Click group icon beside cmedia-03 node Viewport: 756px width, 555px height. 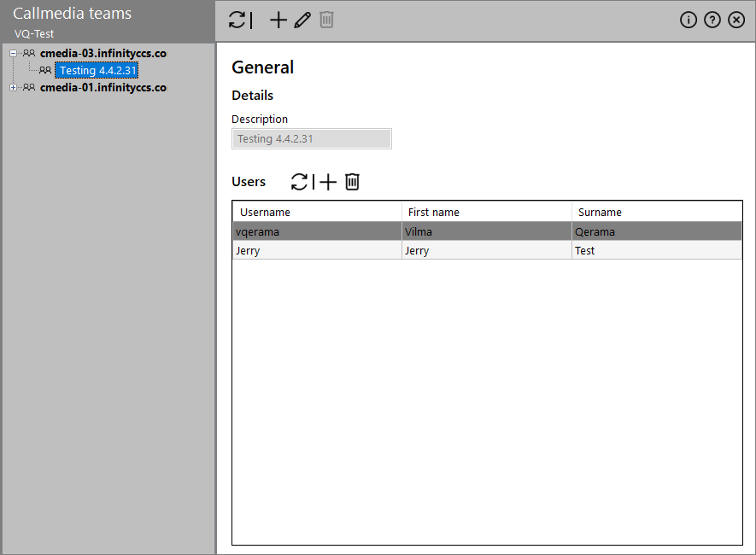tap(29, 54)
